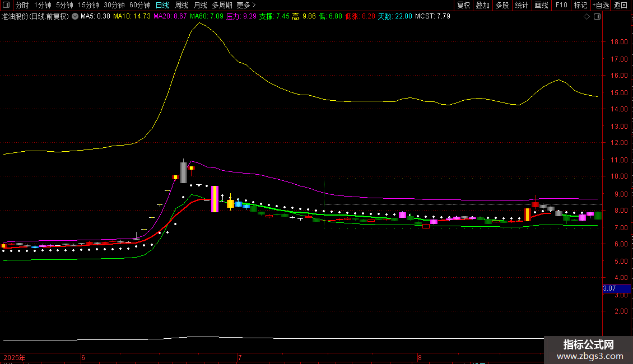Click the MA10: 14.73 indicator value

pyautogui.click(x=132, y=16)
